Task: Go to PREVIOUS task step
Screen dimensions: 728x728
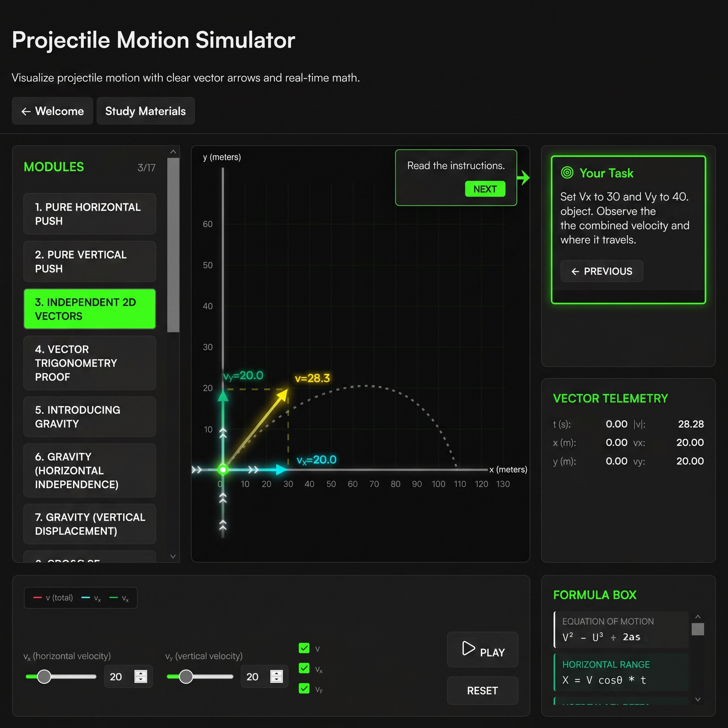Action: point(602,271)
